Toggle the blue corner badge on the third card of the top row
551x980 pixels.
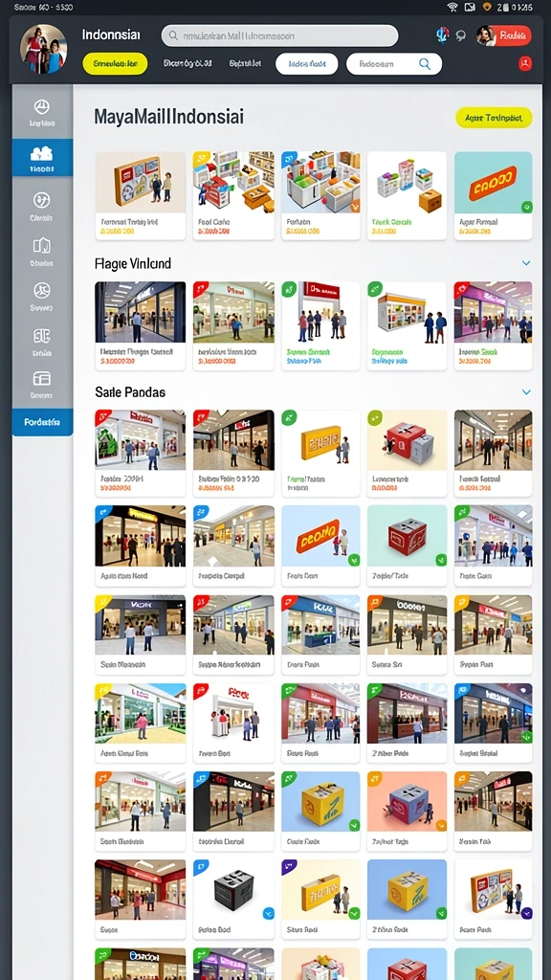[x=288, y=158]
